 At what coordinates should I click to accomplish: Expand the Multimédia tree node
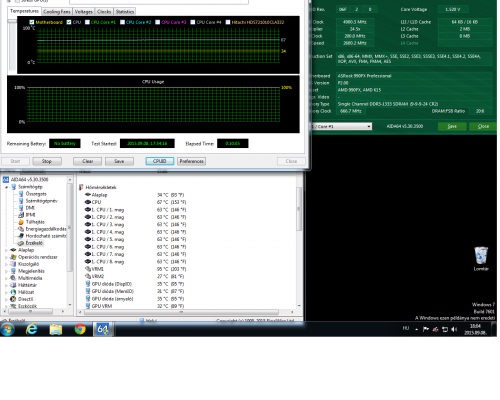coord(7,278)
